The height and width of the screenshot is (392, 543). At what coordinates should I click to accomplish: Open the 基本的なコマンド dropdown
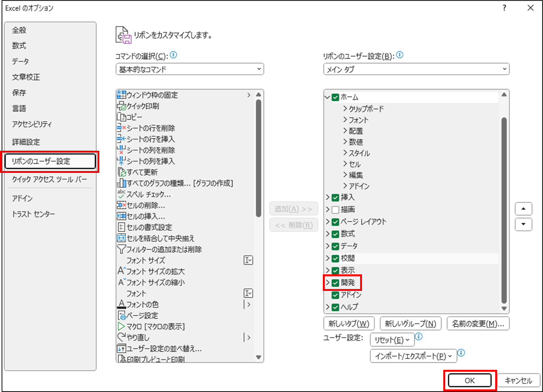[x=190, y=69]
